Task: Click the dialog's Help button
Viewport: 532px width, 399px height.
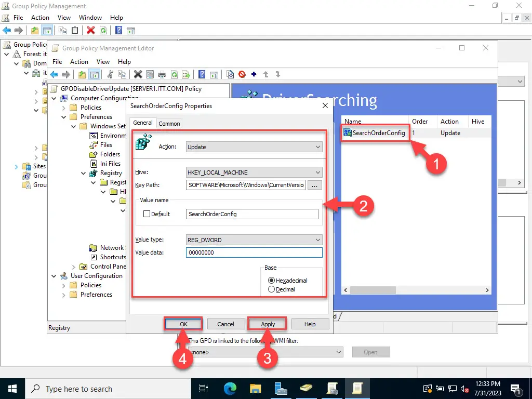Action: [x=310, y=324]
